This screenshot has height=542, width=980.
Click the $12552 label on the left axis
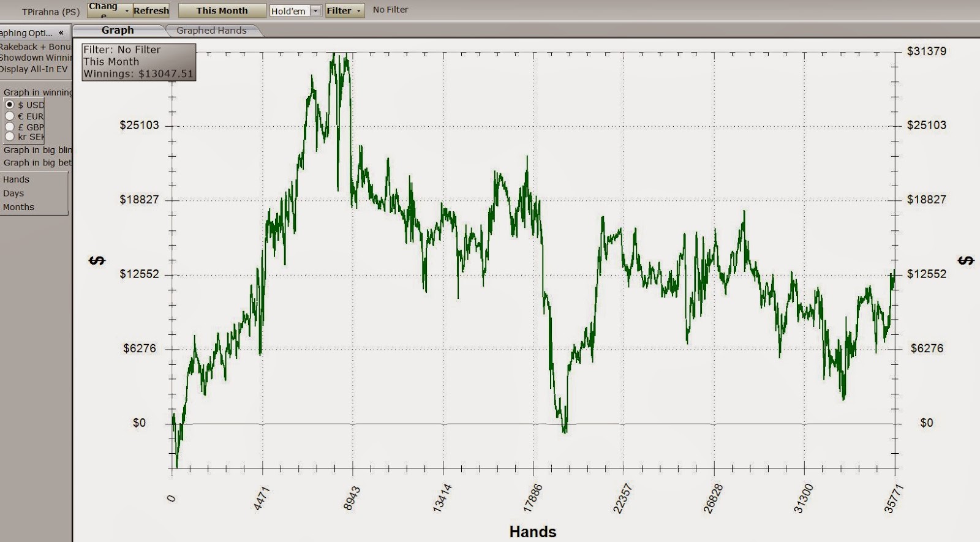[x=139, y=274]
